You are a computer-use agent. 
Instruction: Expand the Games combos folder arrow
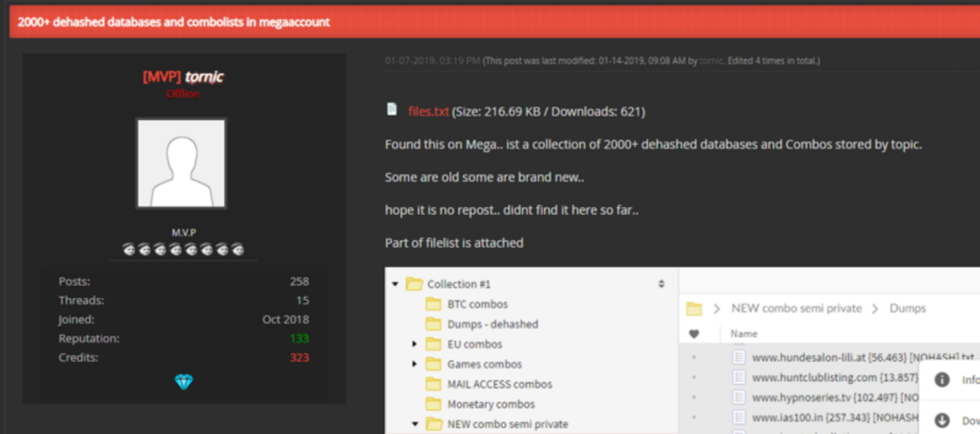pyautogui.click(x=414, y=364)
